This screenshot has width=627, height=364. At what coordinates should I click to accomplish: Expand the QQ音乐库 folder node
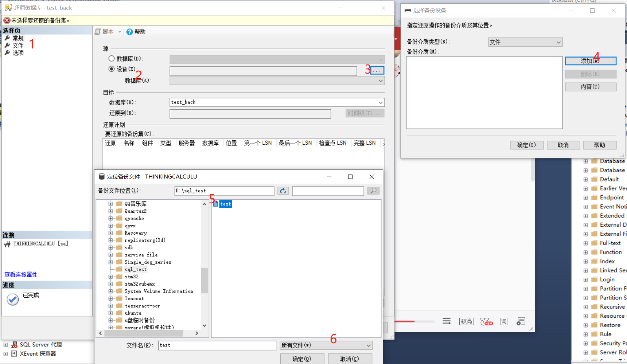click(110, 204)
